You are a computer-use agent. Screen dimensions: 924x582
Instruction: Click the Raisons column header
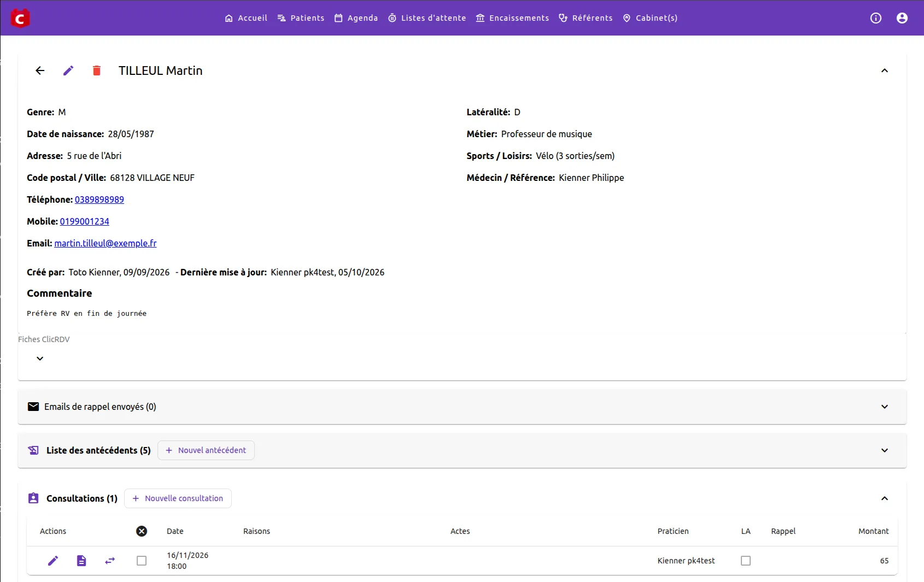coord(256,531)
